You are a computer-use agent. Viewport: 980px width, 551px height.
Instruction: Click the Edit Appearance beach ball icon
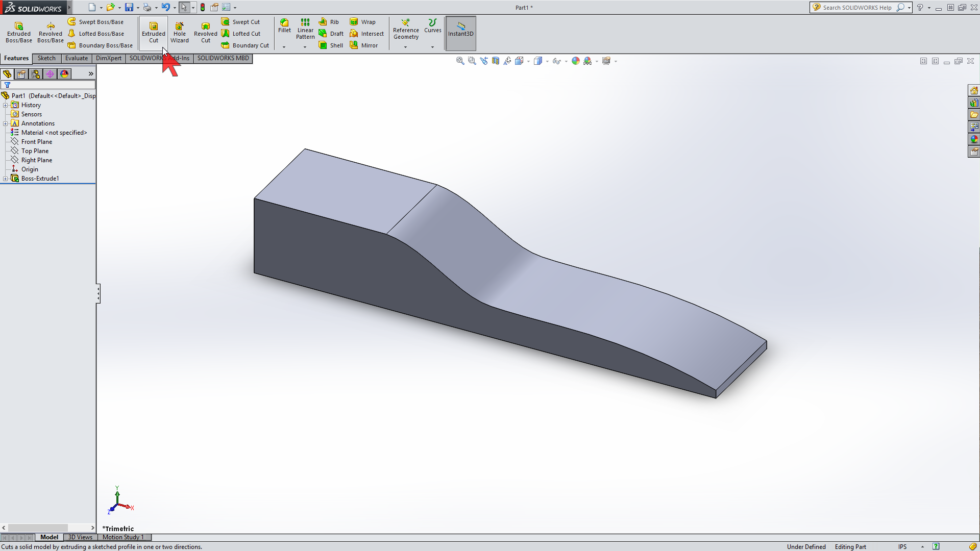576,61
